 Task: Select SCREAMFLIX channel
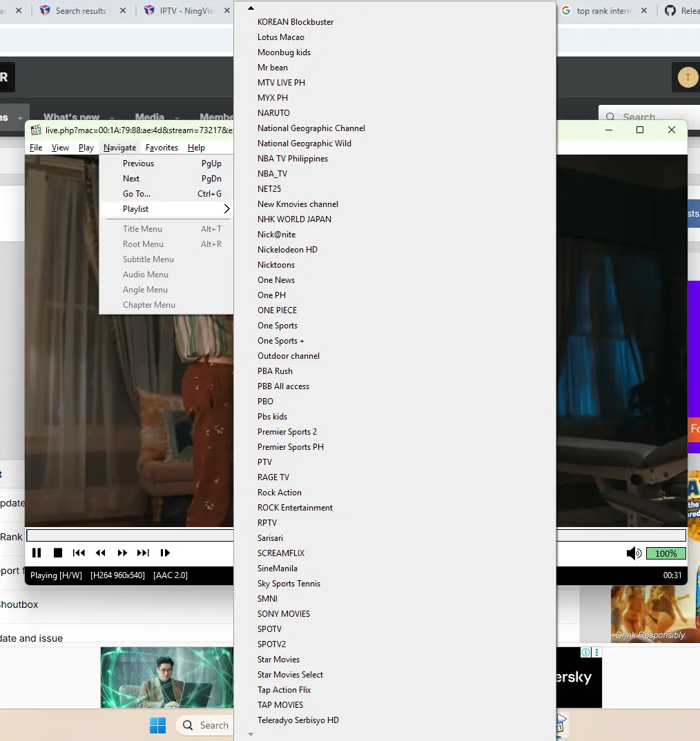(x=281, y=553)
